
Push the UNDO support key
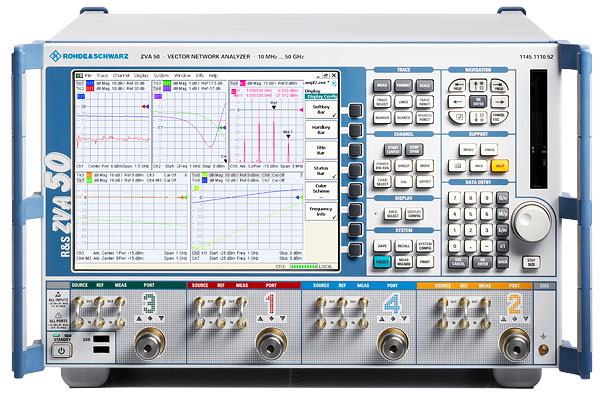(x=489, y=150)
